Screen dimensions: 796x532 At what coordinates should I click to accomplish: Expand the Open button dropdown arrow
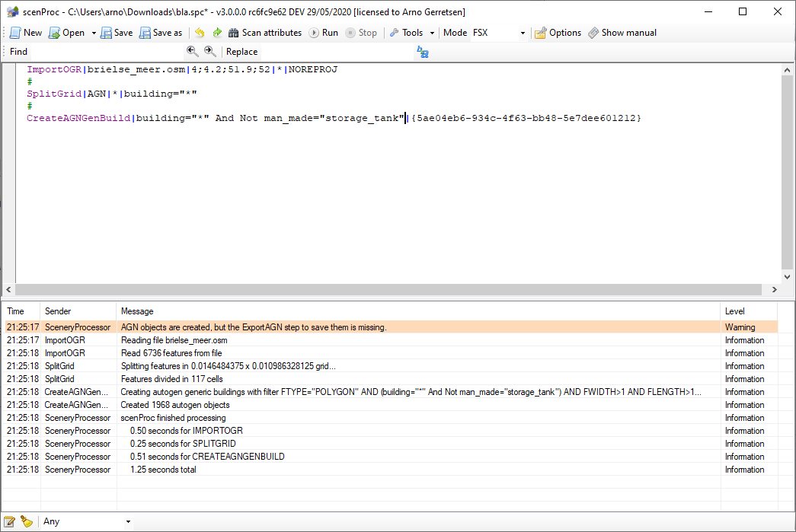point(93,33)
